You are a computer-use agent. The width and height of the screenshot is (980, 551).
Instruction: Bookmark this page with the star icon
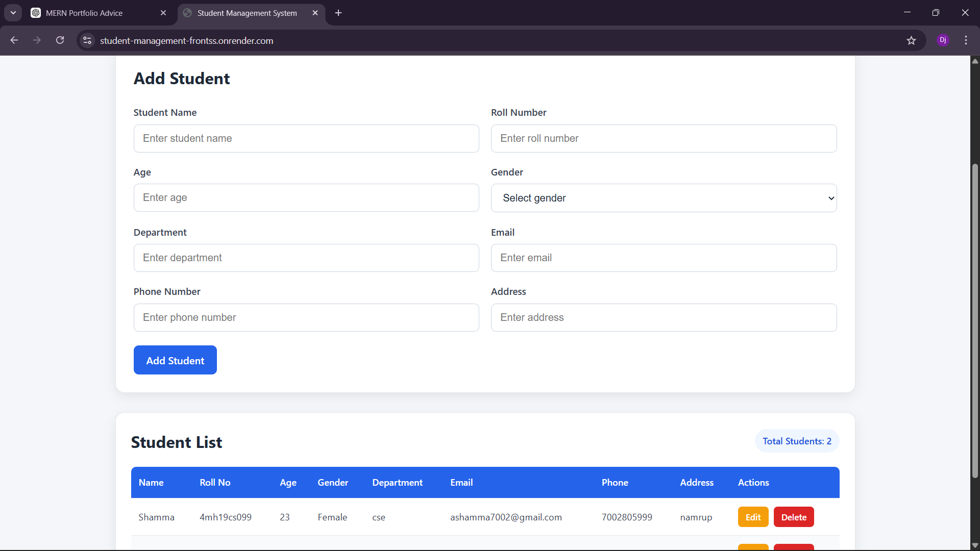tap(911, 40)
